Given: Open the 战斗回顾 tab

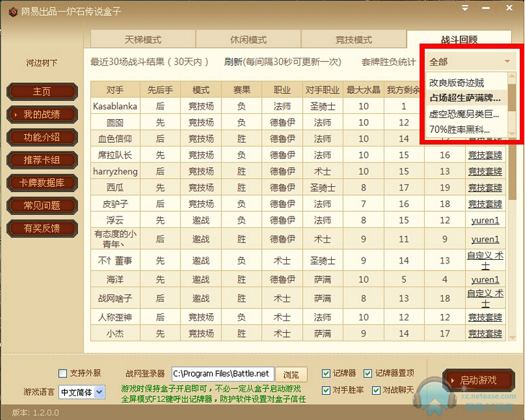Looking at the screenshot, I should [459, 40].
